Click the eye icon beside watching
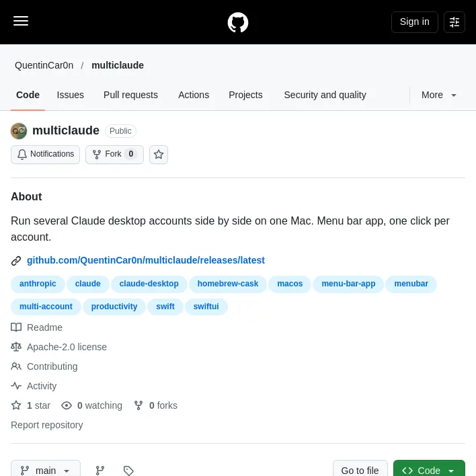This screenshot has width=476, height=476. click(x=67, y=405)
